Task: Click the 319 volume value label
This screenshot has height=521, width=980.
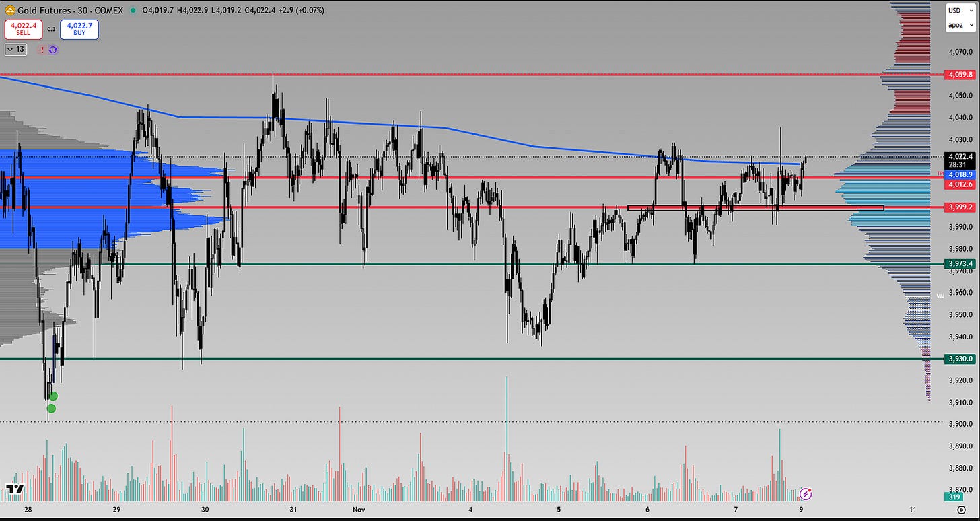Action: 953,498
